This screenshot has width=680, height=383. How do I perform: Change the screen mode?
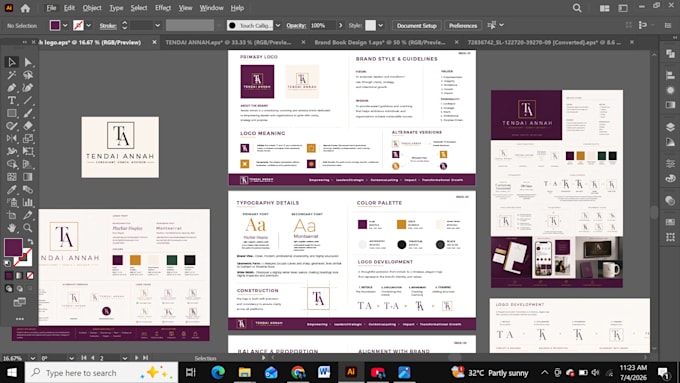[x=20, y=302]
